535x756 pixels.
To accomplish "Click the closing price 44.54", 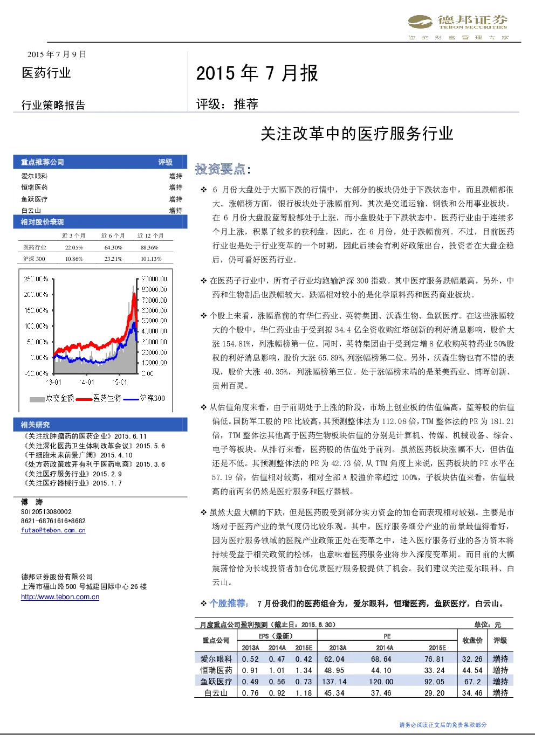I will [x=472, y=670].
